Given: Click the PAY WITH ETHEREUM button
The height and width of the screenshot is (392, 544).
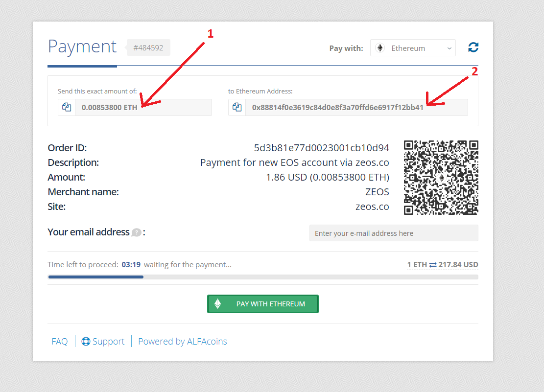Looking at the screenshot, I should click(262, 304).
